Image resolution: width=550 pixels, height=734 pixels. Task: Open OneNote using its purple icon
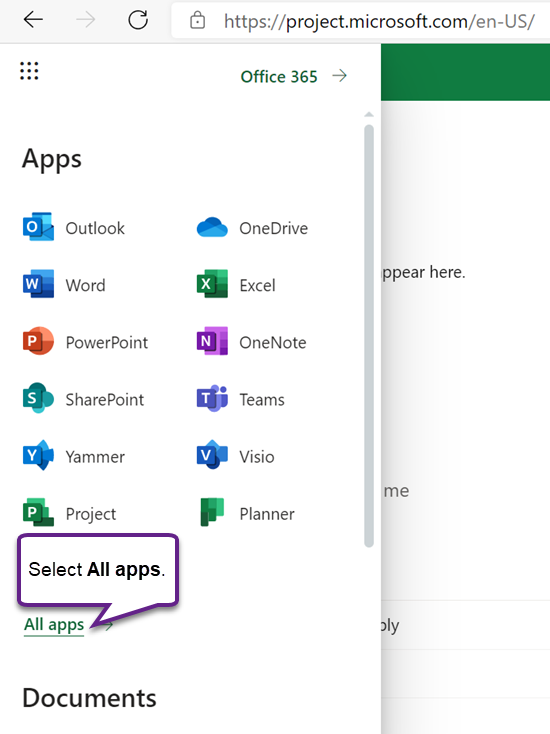[212, 341]
